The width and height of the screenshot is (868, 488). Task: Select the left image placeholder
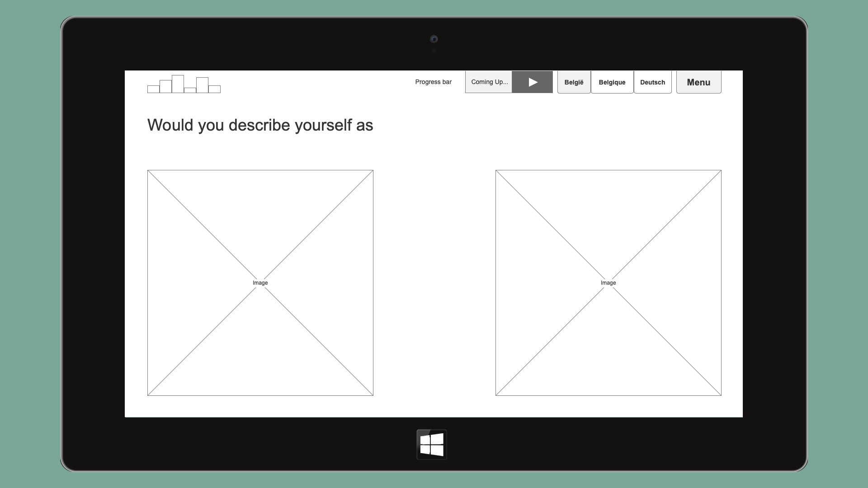pyautogui.click(x=260, y=226)
